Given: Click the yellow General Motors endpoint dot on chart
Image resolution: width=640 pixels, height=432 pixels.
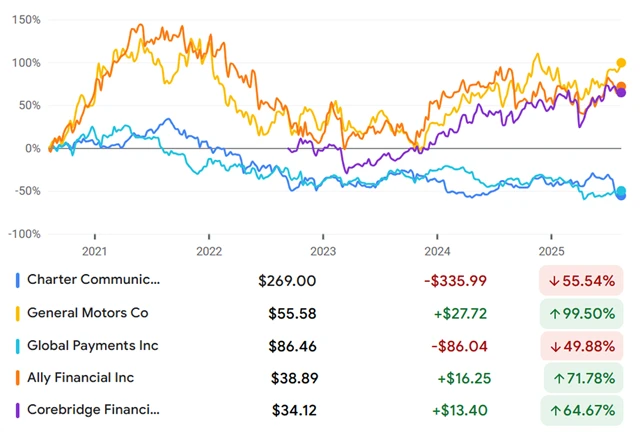Looking at the screenshot, I should click(621, 64).
